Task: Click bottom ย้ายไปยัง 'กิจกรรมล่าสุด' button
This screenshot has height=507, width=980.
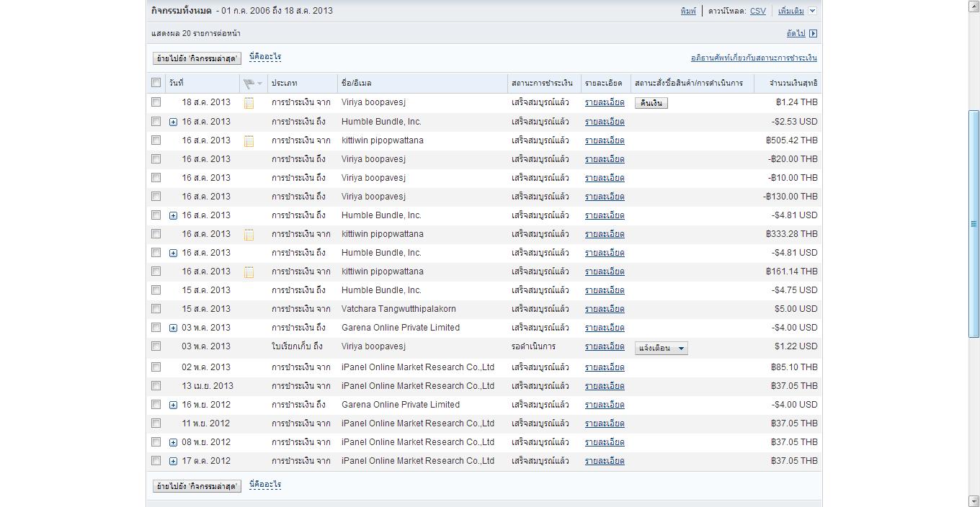Action: (x=197, y=486)
